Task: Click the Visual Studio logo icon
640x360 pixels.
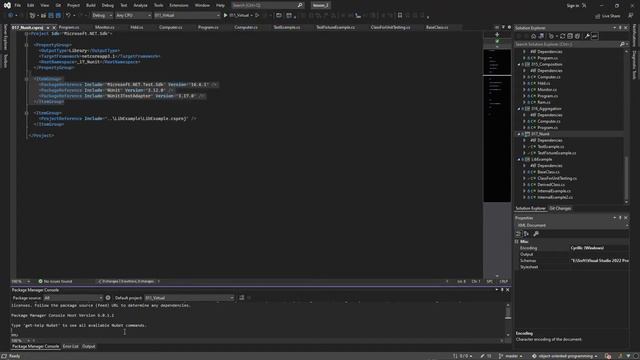Action: (x=7, y=5)
